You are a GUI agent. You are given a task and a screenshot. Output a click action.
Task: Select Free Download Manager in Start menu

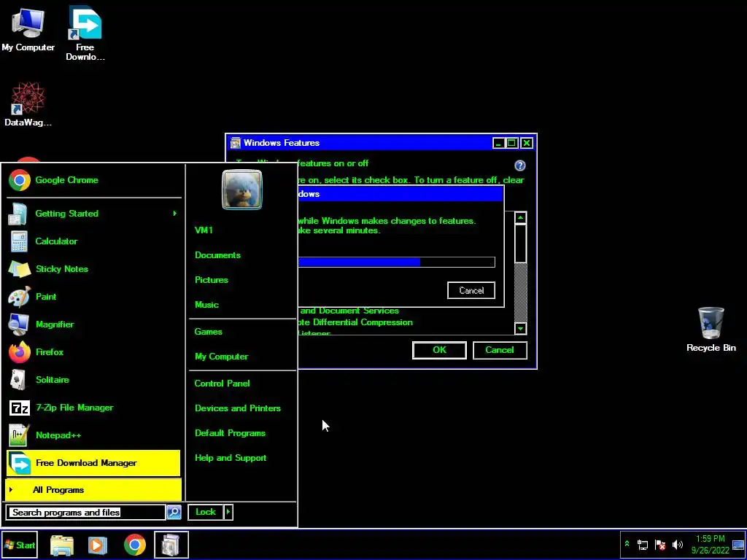coord(94,463)
